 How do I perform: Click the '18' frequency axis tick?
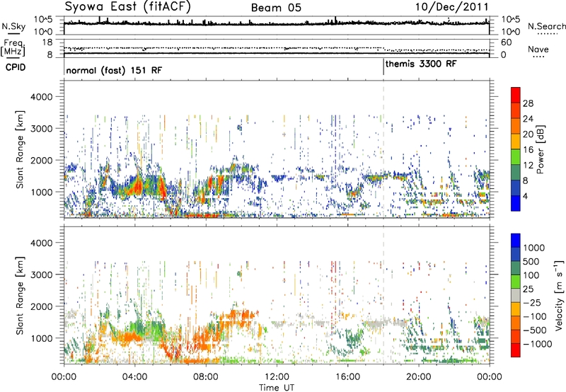[x=47, y=42]
